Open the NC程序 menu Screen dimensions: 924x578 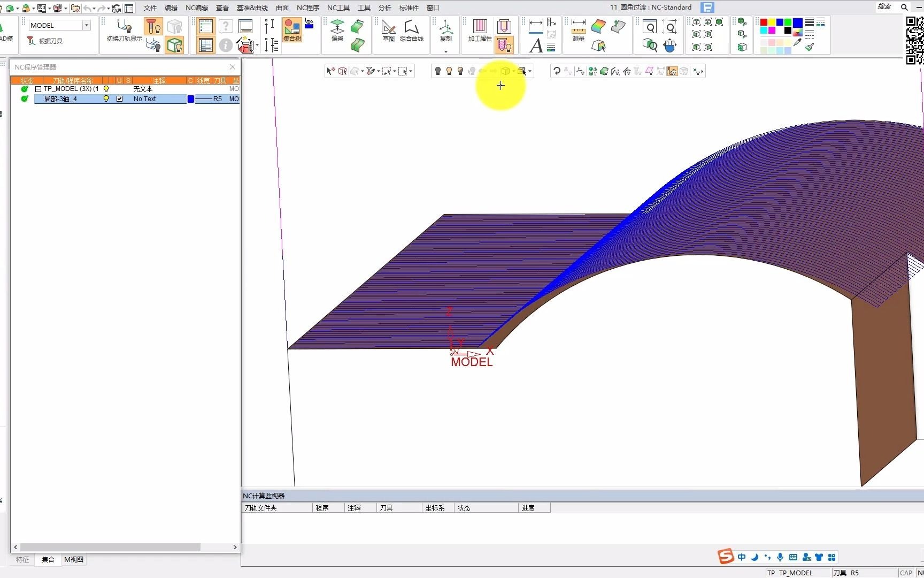pos(307,7)
